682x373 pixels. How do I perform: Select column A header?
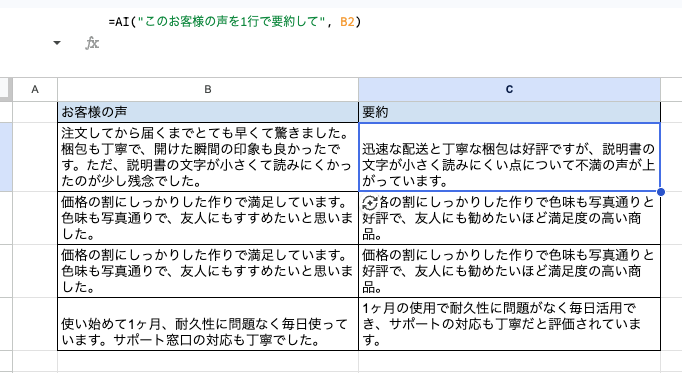[35, 90]
